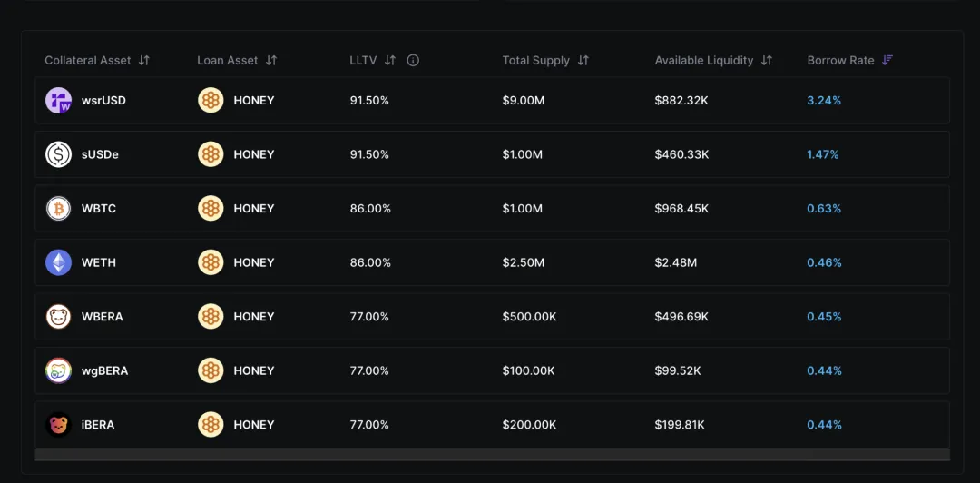Open the LLTV info tooltip icon
The width and height of the screenshot is (980, 483).
click(x=413, y=61)
